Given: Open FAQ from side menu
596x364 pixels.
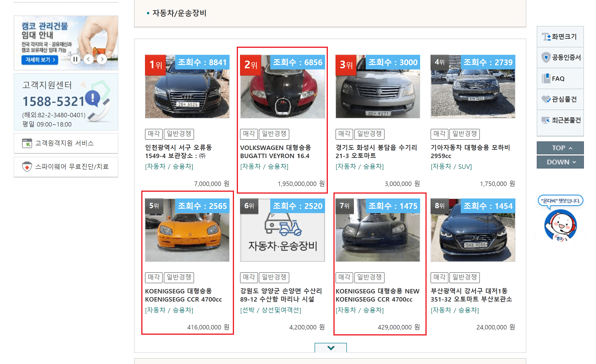Looking at the screenshot, I should click(560, 78).
